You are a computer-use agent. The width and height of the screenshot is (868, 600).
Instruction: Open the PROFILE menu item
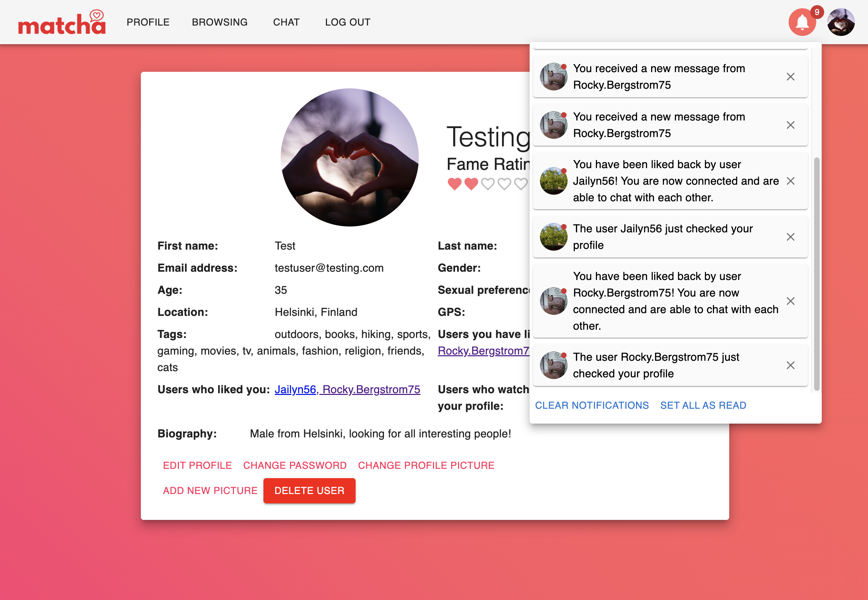[x=148, y=22]
